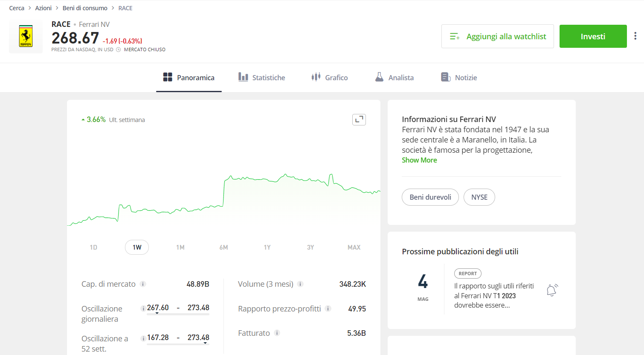644x355 pixels.
Task: Select the 1D chart timeframe
Action: 93,247
